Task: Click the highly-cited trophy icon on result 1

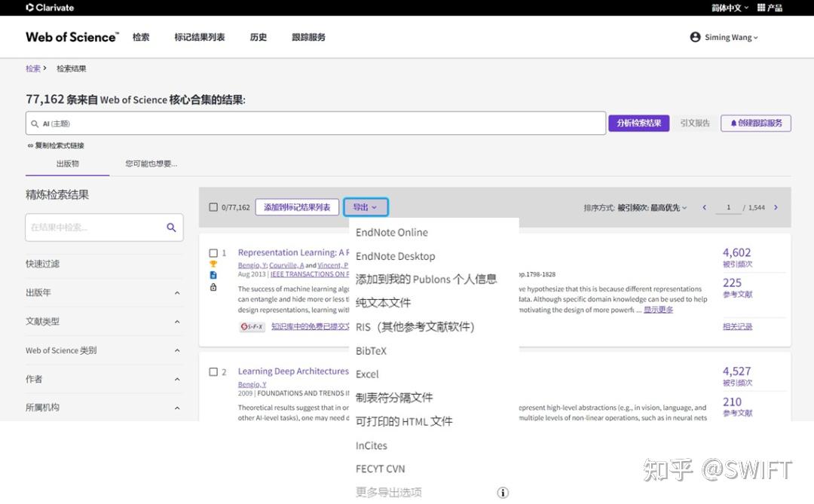Action: (x=213, y=264)
